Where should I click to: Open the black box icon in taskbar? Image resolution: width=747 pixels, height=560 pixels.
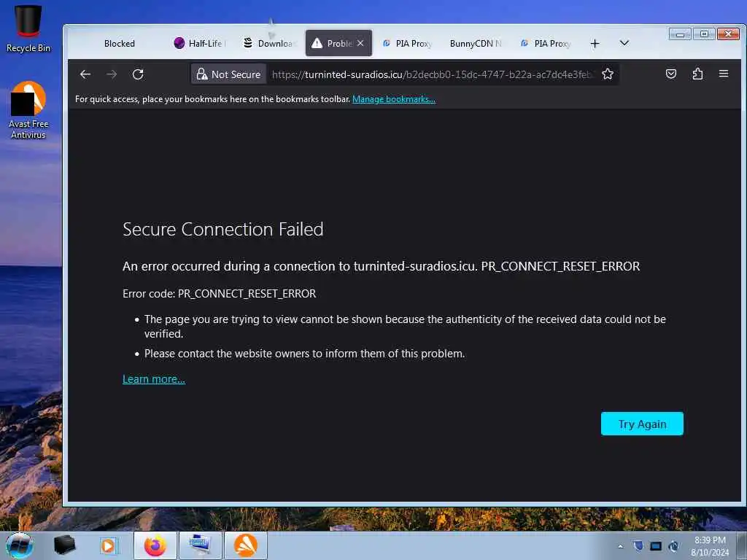point(64,545)
